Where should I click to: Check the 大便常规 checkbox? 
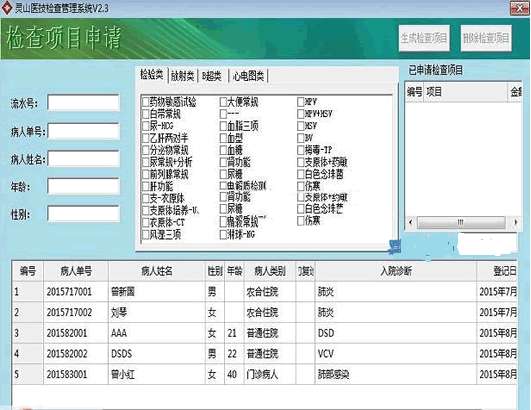(223, 101)
